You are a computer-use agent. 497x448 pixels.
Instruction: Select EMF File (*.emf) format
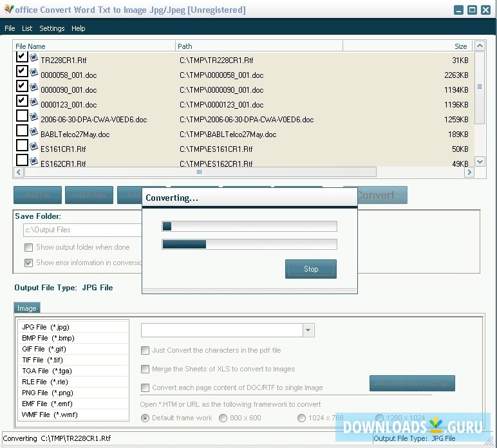[x=73, y=404]
